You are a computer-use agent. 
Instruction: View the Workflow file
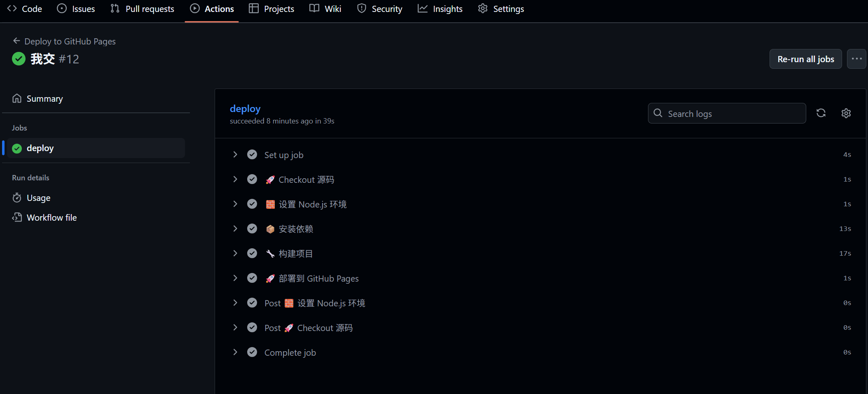(x=51, y=217)
